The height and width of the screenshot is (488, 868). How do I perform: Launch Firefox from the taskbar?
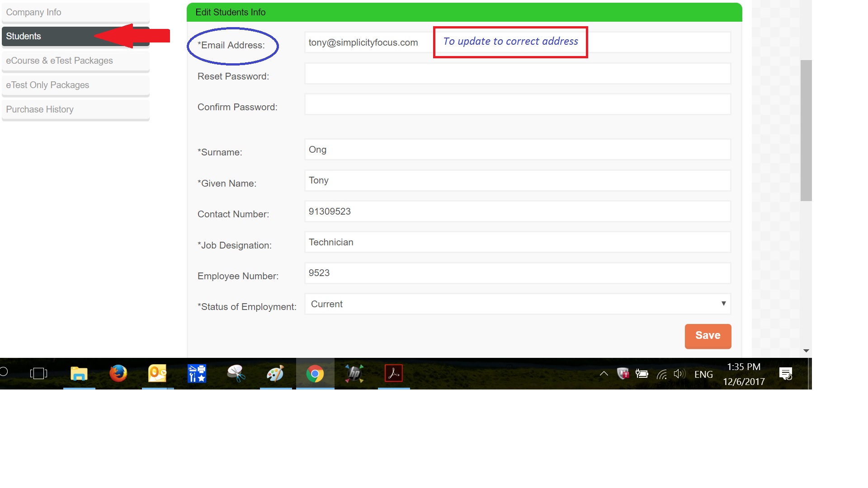(118, 374)
